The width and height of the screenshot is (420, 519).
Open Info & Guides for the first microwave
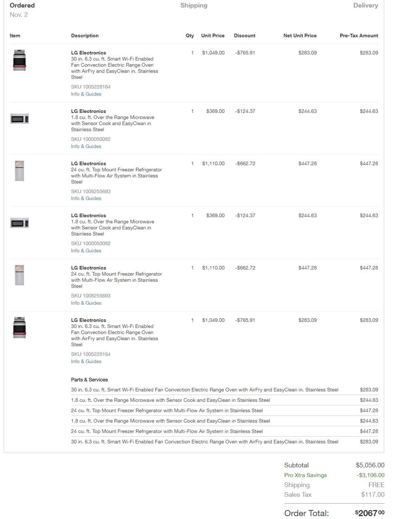(86, 146)
